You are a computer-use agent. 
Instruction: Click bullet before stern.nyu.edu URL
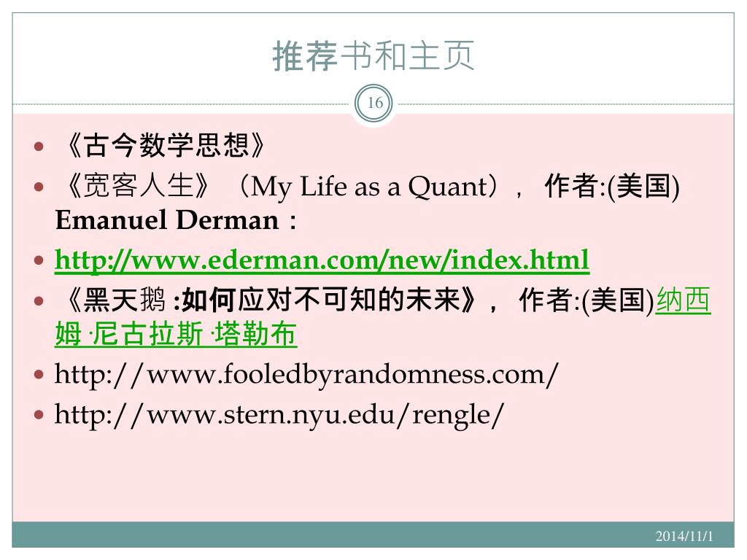point(39,415)
